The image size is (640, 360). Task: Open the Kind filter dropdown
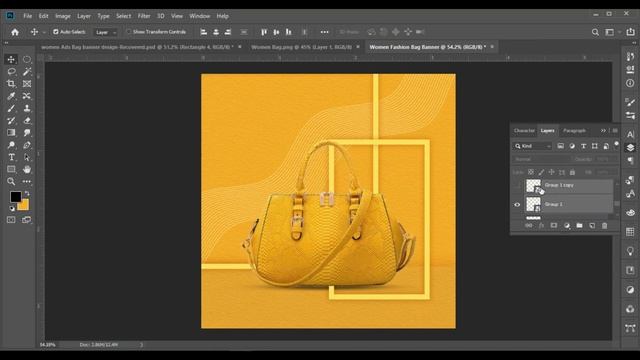coord(533,146)
